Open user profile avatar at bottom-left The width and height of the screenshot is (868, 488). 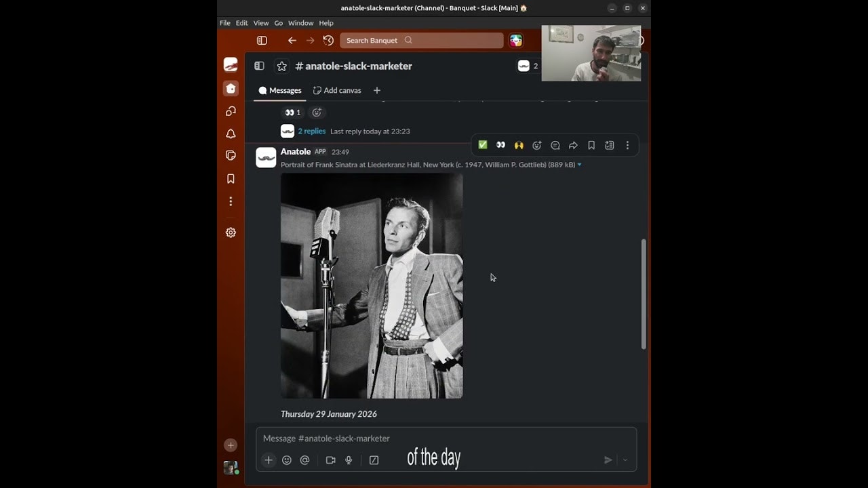pyautogui.click(x=231, y=468)
